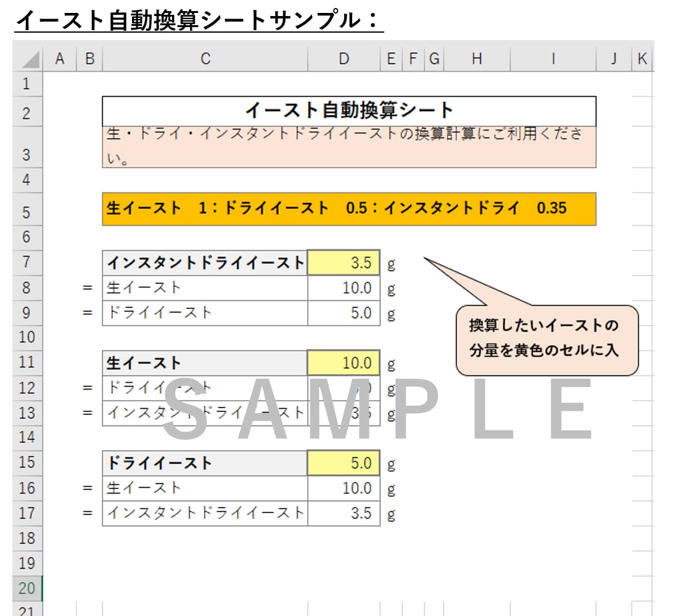Screen dimensions: 676x616
Task: Click the g unit cell in row 7
Action: click(x=392, y=263)
